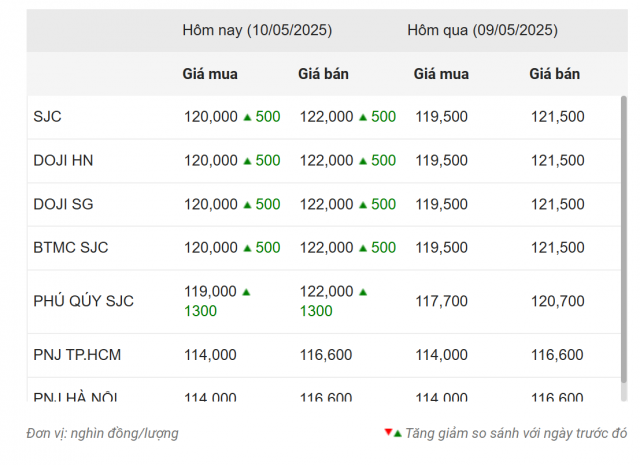Screen dimensions: 640x465
Task: Click the green up arrow in SJC selling price
Action: [363, 118]
